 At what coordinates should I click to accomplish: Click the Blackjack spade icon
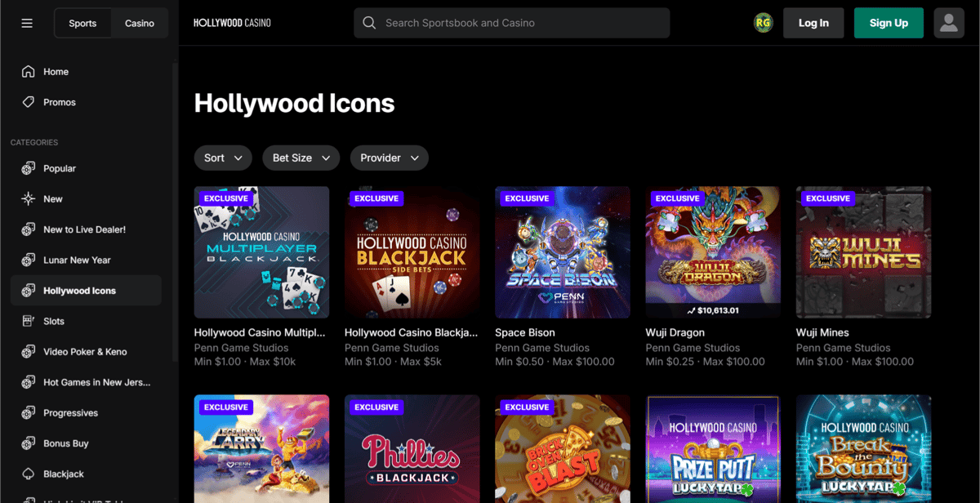click(x=29, y=474)
